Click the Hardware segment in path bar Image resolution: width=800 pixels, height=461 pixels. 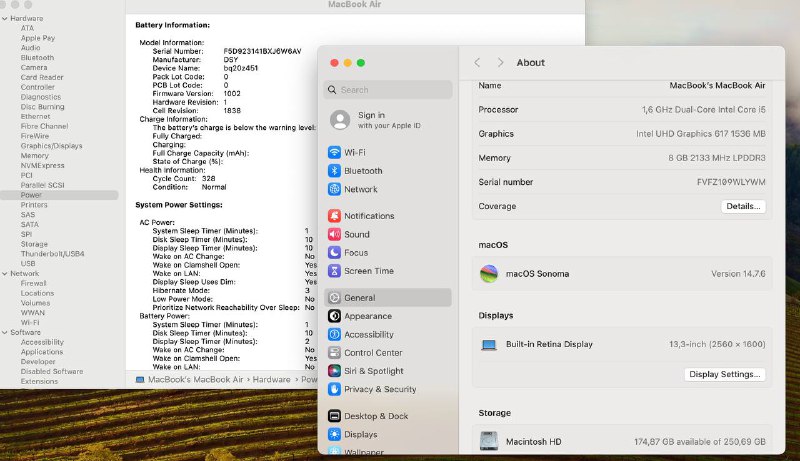coord(271,379)
